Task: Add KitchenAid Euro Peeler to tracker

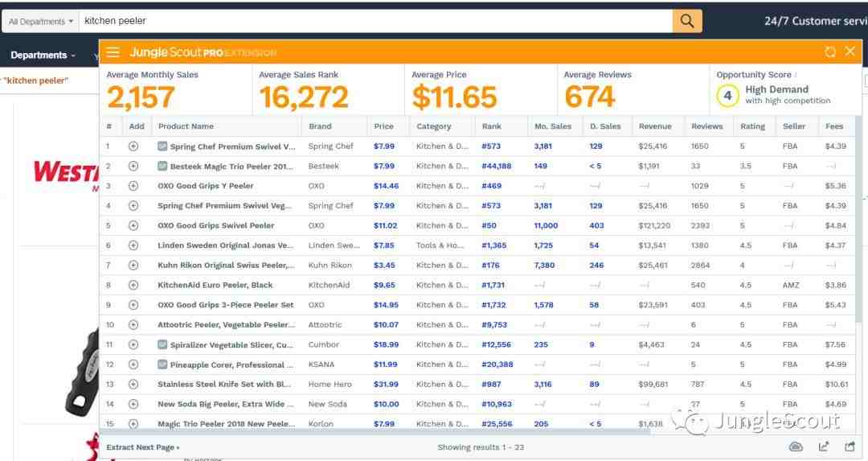Action: pyautogui.click(x=133, y=286)
